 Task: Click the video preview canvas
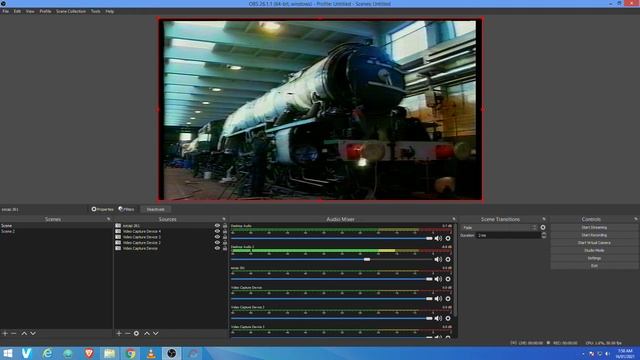point(320,110)
